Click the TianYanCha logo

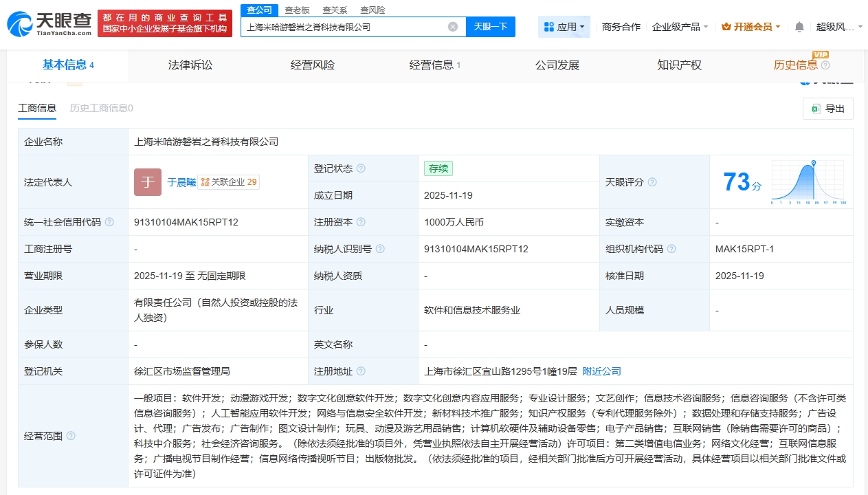[x=49, y=22]
